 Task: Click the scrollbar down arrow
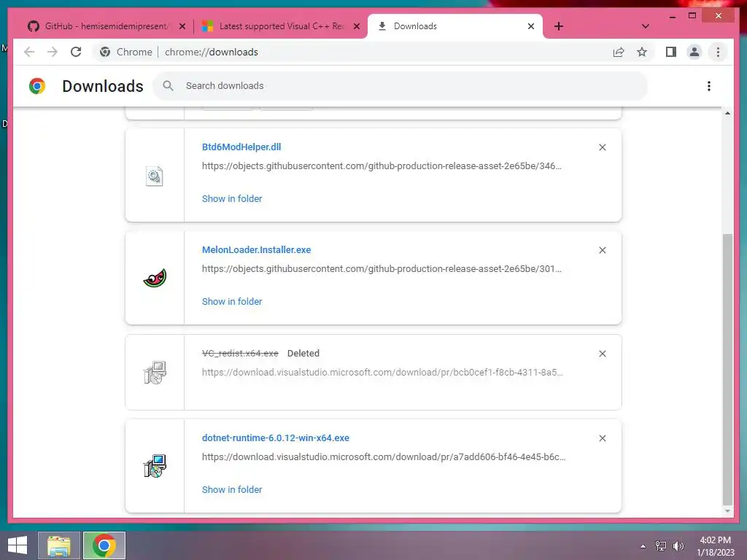(x=727, y=511)
